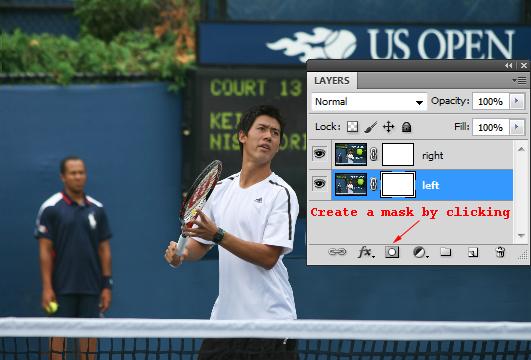Lock layer position

[388, 127]
